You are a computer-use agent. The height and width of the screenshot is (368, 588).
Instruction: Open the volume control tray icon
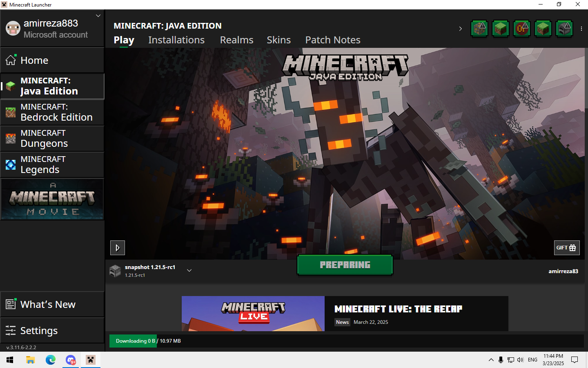(520, 360)
